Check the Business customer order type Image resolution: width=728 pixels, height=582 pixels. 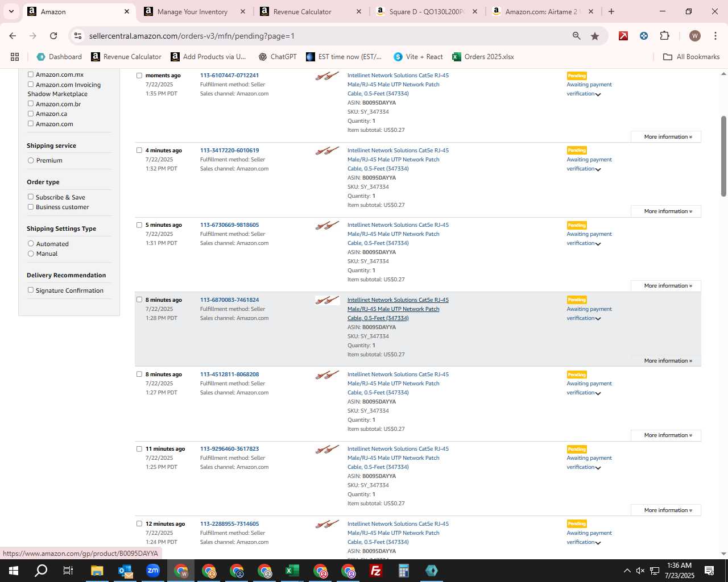click(31, 207)
